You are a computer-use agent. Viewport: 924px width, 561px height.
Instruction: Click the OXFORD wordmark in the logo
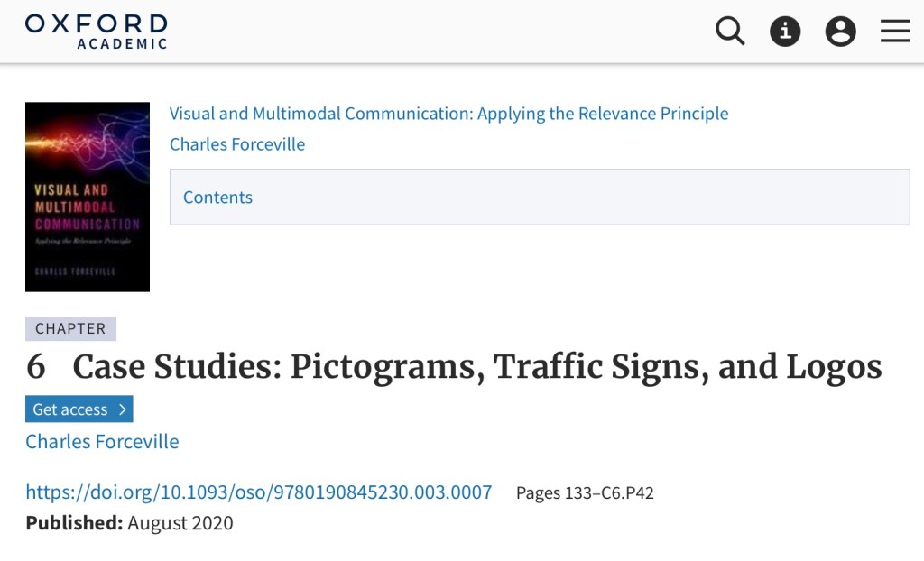tap(96, 23)
